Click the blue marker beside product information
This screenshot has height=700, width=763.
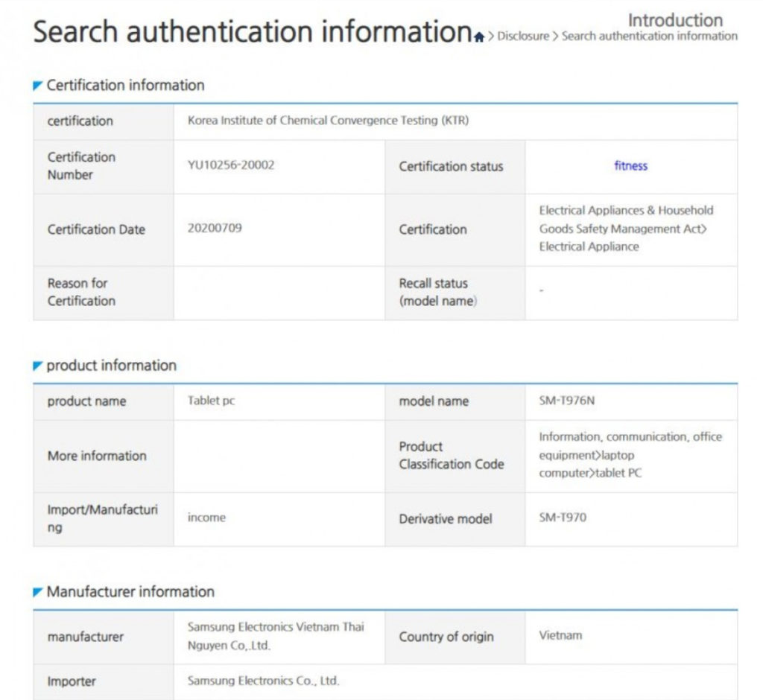38,366
